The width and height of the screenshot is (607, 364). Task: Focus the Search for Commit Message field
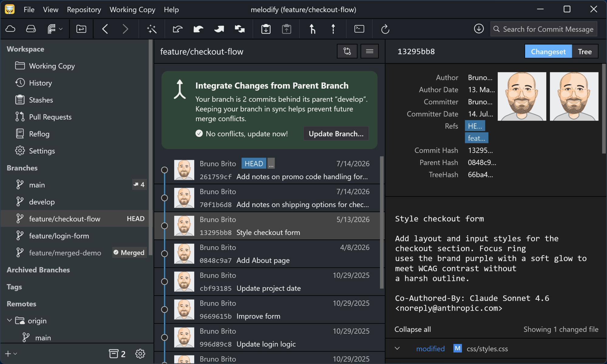tap(544, 29)
